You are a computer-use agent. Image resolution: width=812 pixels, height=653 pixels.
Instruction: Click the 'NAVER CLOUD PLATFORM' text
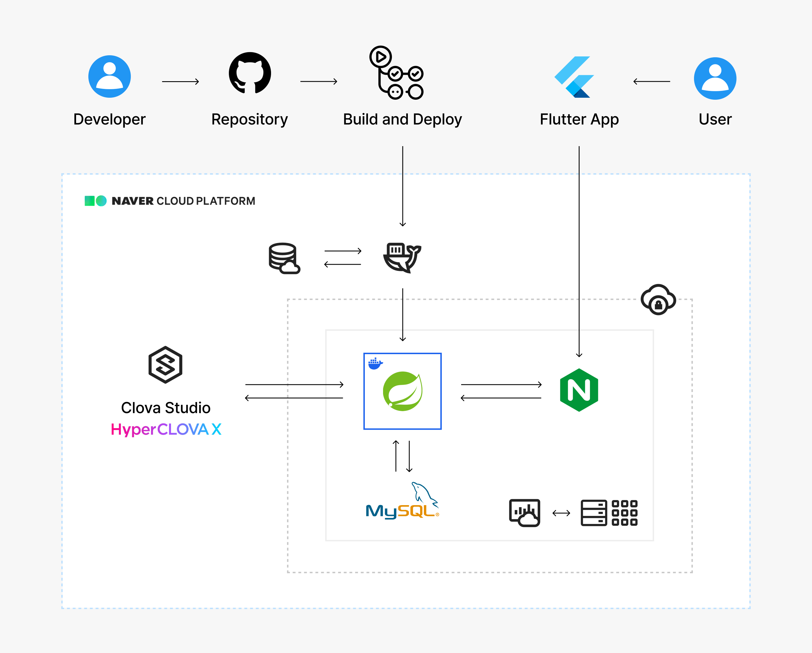(x=184, y=201)
